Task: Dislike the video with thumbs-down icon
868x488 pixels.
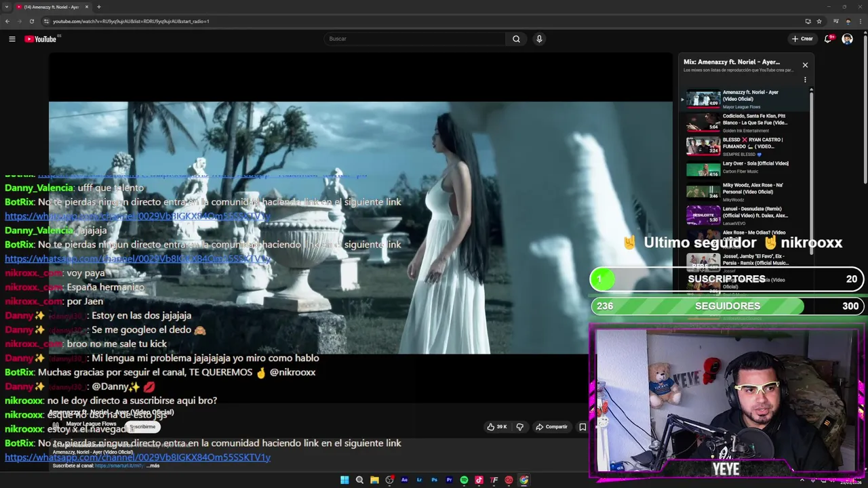Action: (520, 427)
